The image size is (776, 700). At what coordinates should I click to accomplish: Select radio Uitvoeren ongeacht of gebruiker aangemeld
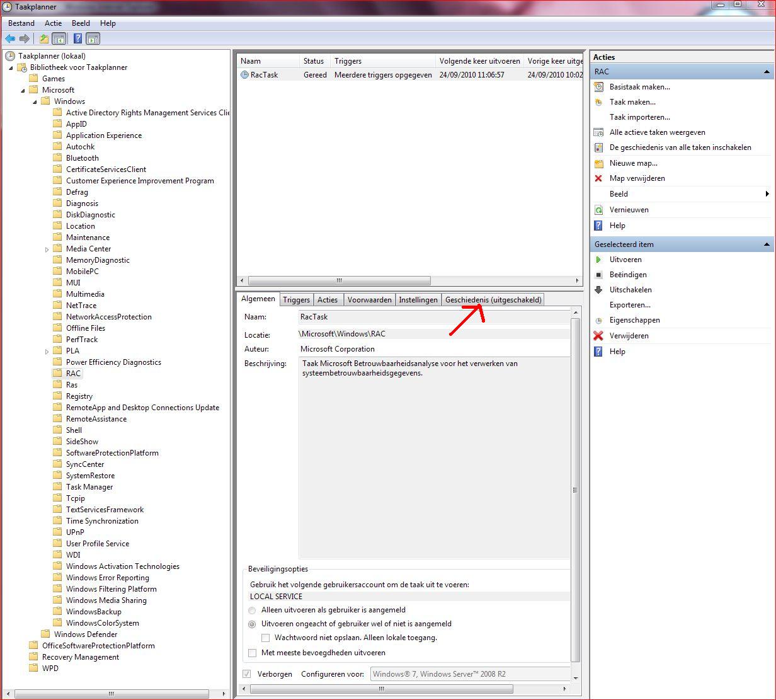point(253,624)
